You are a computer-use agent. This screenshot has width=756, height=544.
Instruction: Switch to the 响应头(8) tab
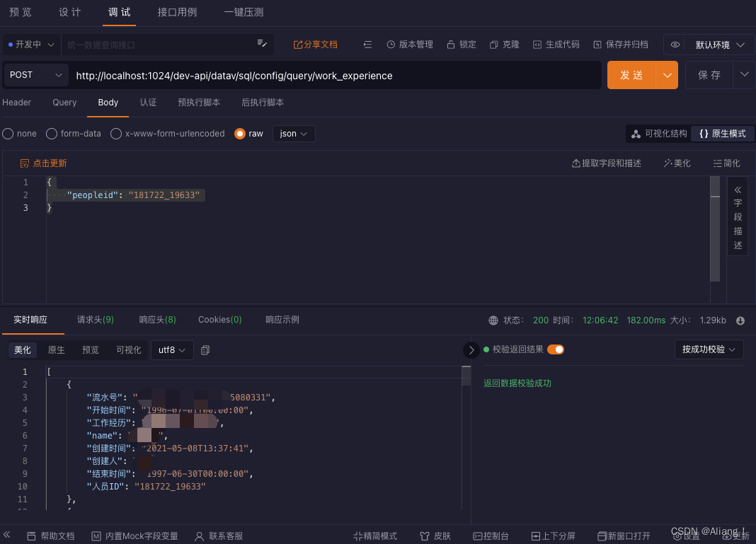156,319
